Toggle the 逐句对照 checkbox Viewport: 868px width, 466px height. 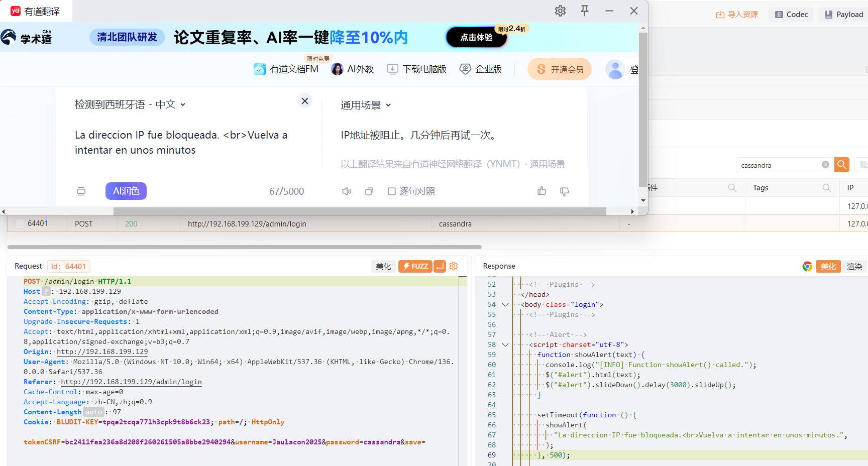pyautogui.click(x=392, y=191)
